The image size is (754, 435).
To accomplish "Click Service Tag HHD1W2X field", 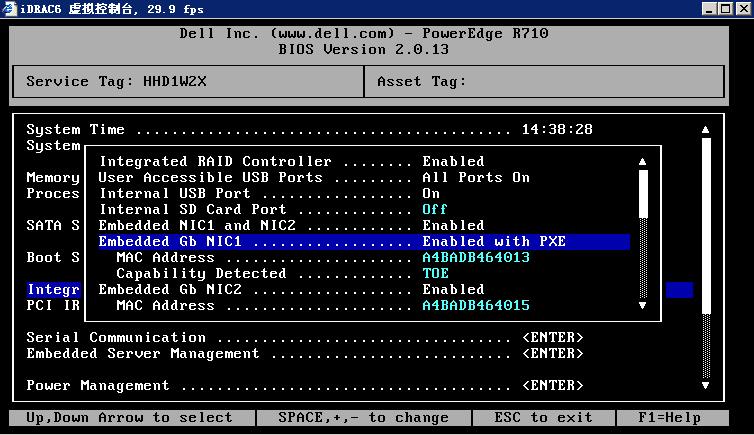I will tap(188, 81).
